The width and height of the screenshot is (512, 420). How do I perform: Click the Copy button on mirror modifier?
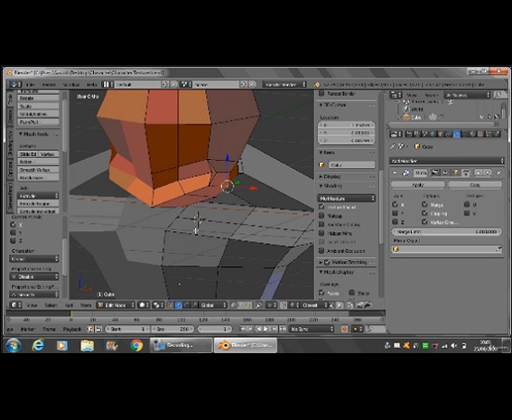click(x=475, y=185)
